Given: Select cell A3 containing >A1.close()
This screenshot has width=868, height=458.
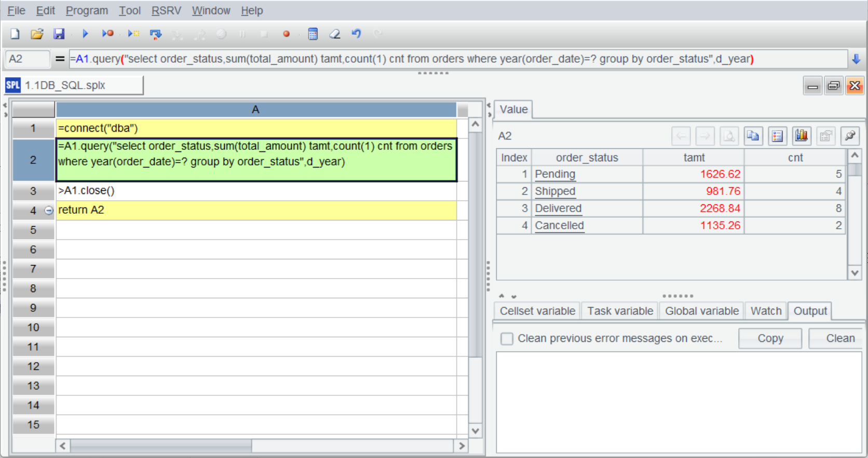Looking at the screenshot, I should pos(255,191).
